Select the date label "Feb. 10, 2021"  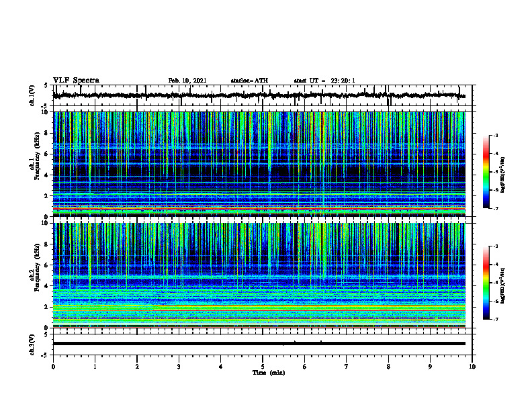187,81
